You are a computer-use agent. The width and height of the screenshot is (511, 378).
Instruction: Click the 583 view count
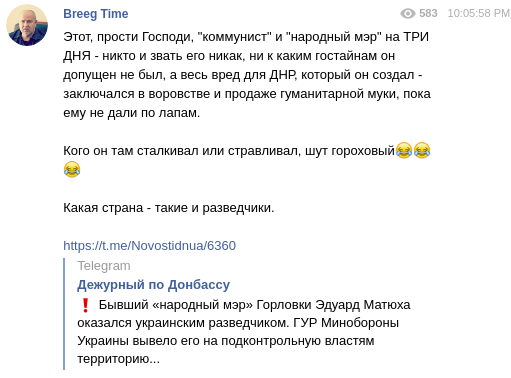coord(428,13)
